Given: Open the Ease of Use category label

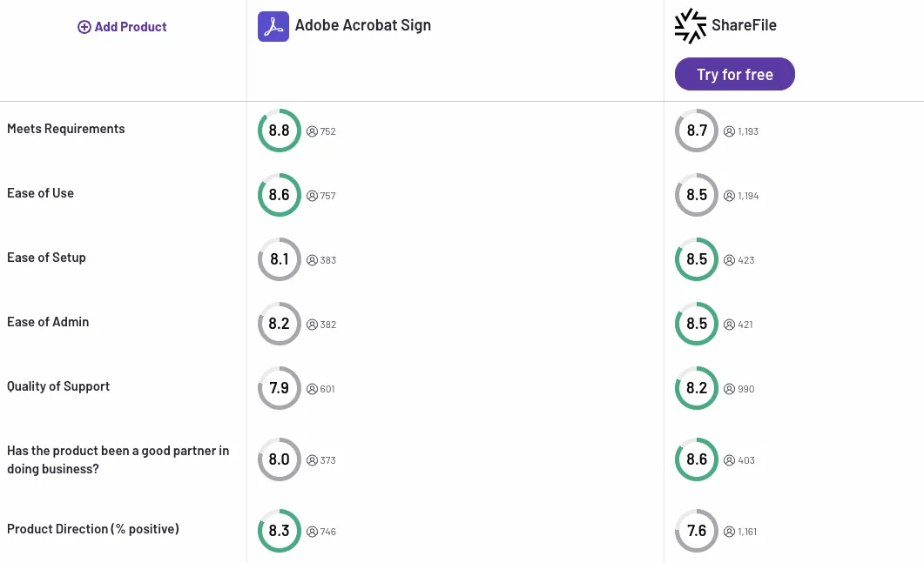Looking at the screenshot, I should point(40,192).
